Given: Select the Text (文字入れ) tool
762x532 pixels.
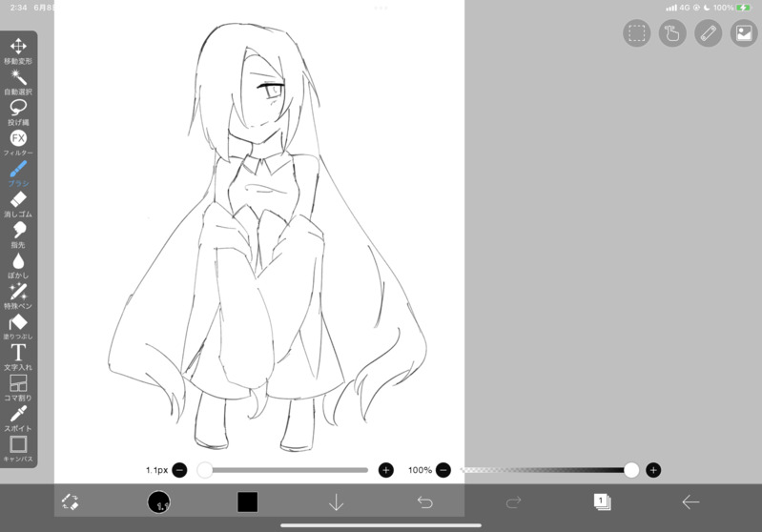Looking at the screenshot, I should (18, 358).
